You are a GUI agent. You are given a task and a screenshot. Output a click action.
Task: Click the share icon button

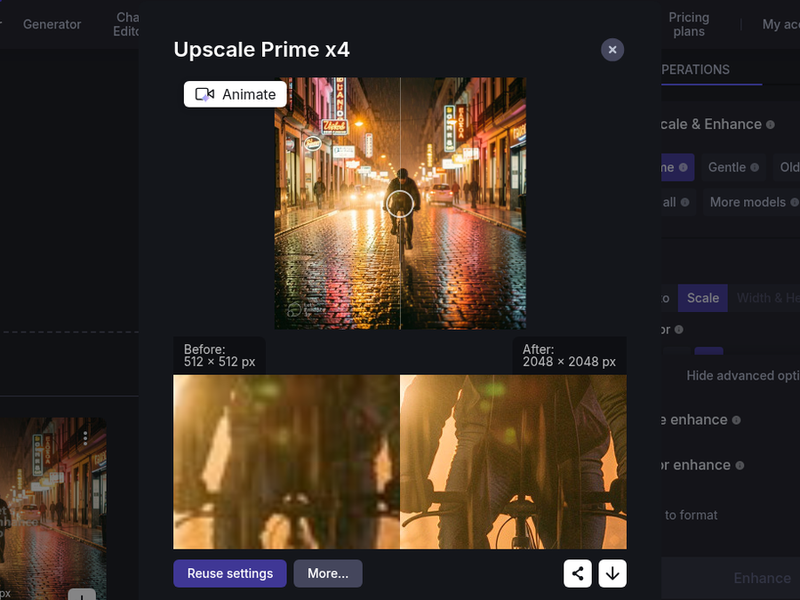point(578,573)
